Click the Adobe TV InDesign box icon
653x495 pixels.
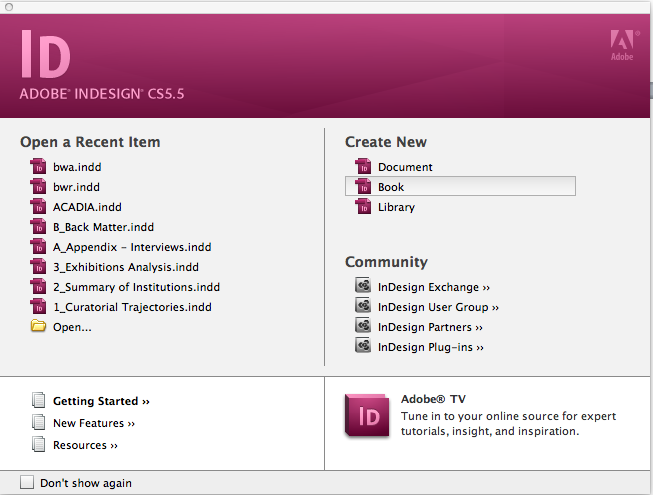pyautogui.click(x=367, y=415)
